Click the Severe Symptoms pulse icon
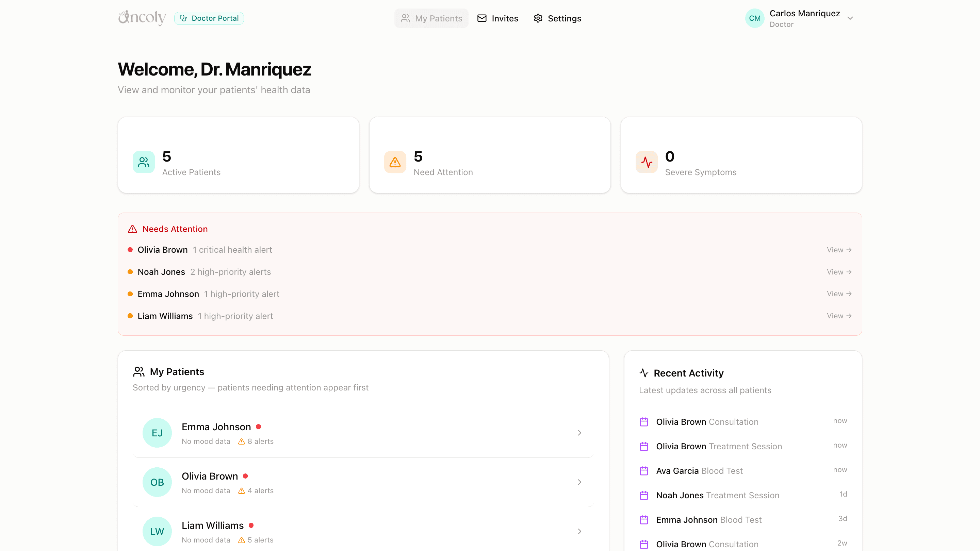This screenshot has width=980, height=551. tap(647, 162)
